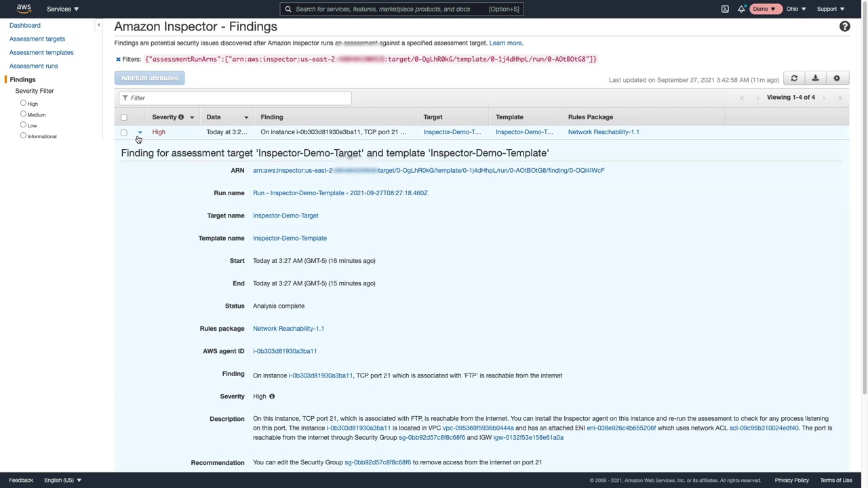Select High severity filter radio
868x488 pixels.
click(23, 103)
